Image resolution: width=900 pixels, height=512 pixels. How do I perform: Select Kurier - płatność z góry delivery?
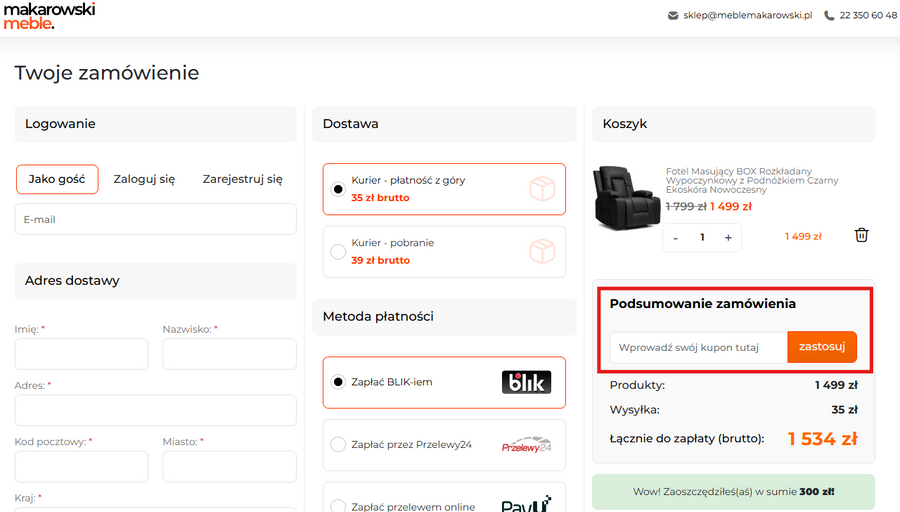coord(338,189)
